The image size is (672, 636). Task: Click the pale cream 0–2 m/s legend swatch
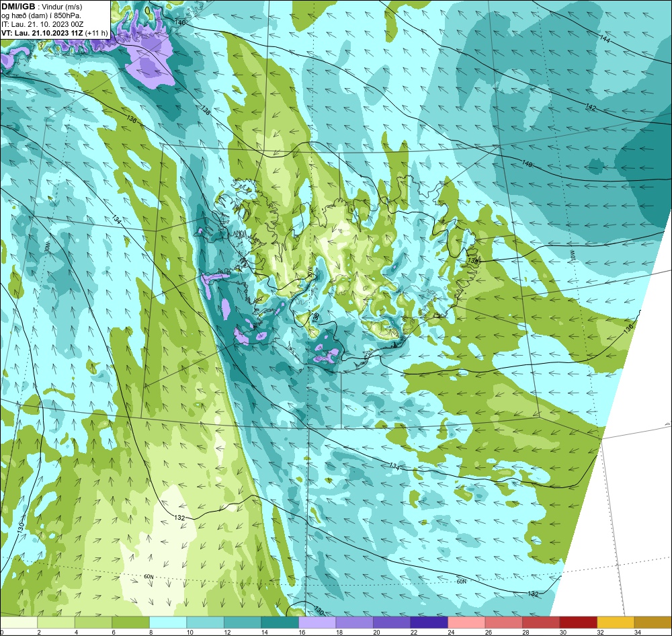point(19,622)
